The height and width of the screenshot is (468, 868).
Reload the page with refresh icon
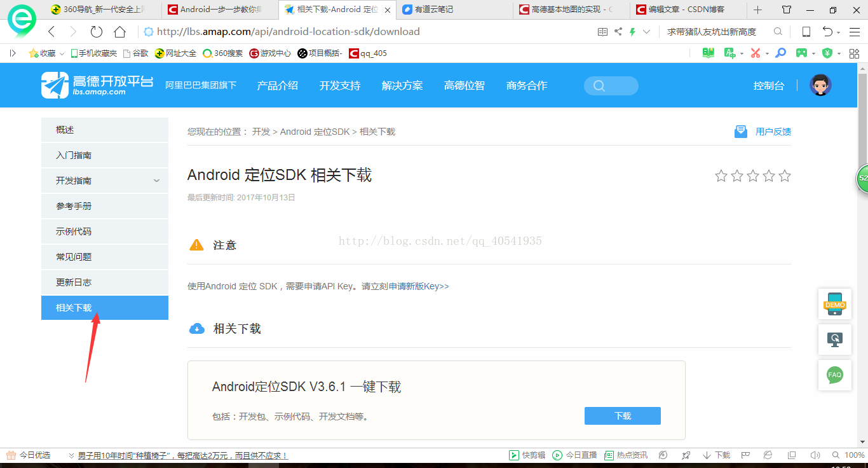[x=97, y=32]
